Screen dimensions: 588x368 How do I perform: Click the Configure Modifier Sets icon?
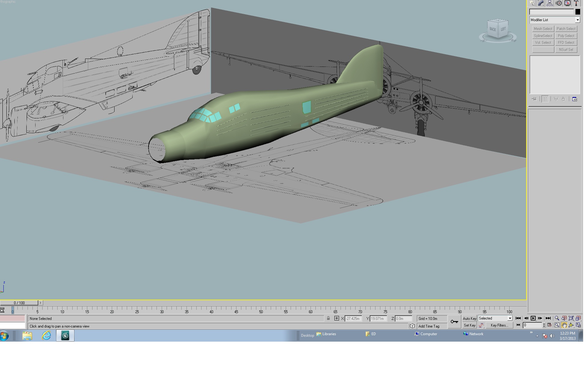(x=575, y=99)
